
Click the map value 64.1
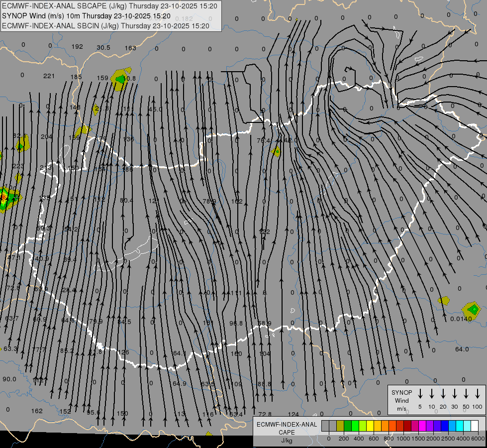180,353
